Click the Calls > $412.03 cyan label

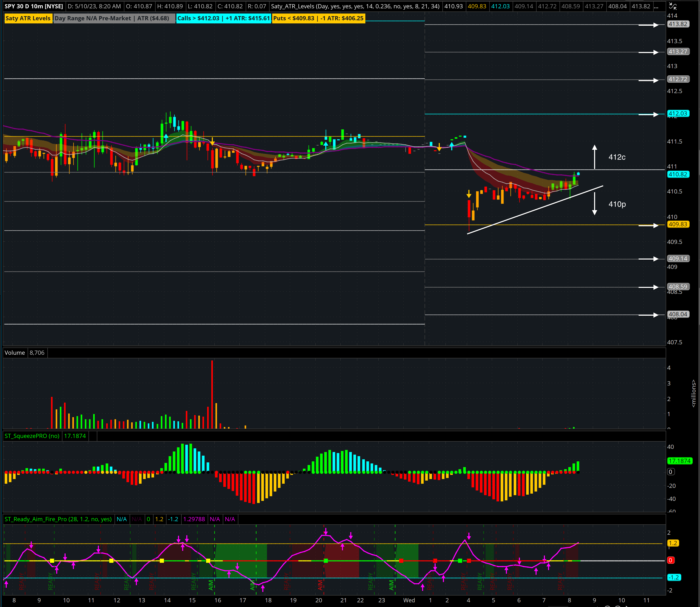[x=223, y=18]
